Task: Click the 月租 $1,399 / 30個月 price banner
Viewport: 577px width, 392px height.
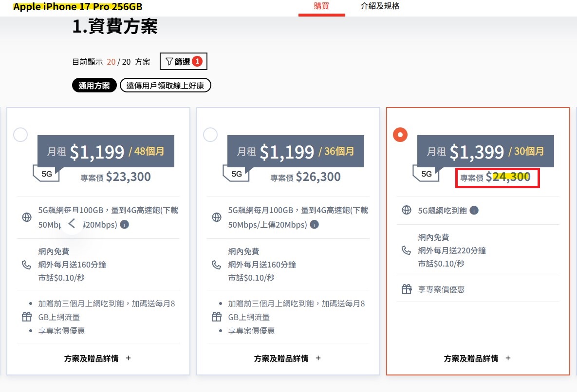Action: (486, 151)
